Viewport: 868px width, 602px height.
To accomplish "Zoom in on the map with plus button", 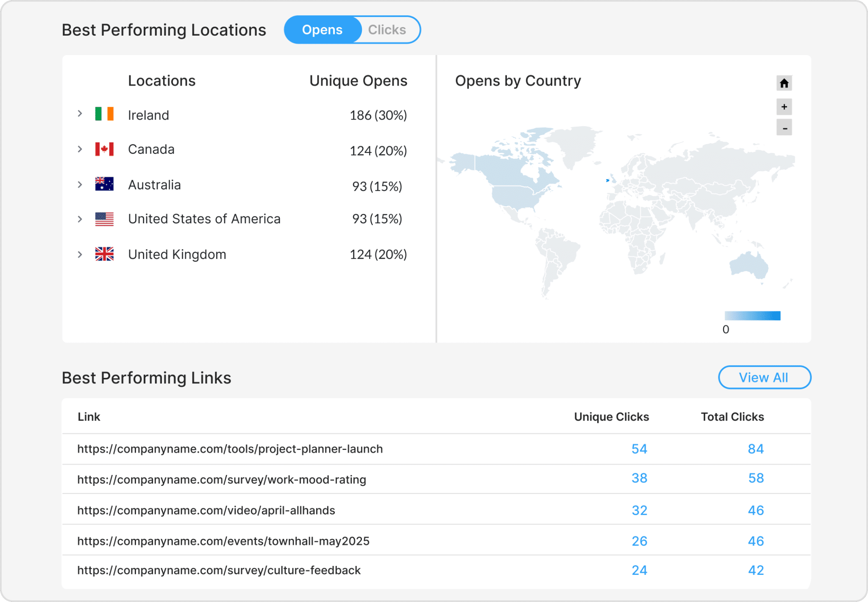I will pos(784,107).
